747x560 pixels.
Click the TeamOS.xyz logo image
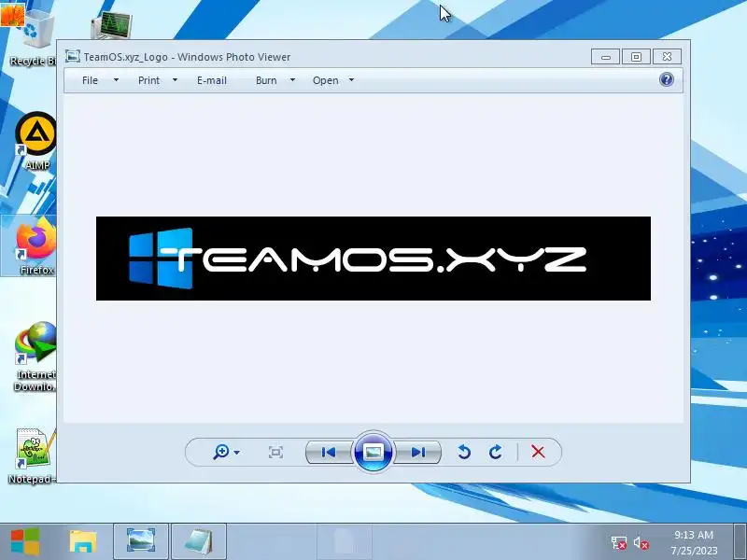tap(373, 259)
